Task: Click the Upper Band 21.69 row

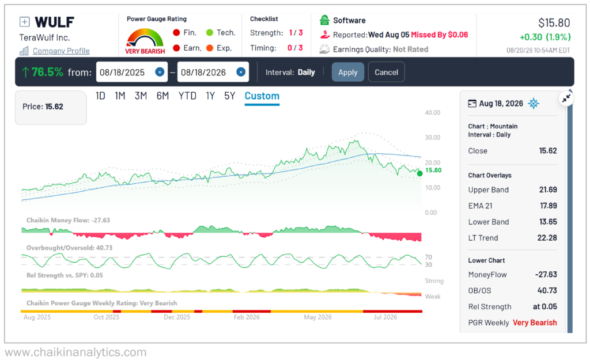Action: [512, 190]
